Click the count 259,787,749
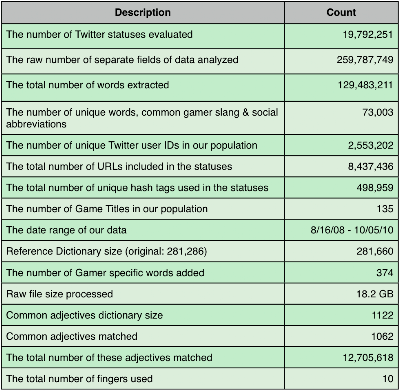Viewport: 400px width, 391px height. 365,60
